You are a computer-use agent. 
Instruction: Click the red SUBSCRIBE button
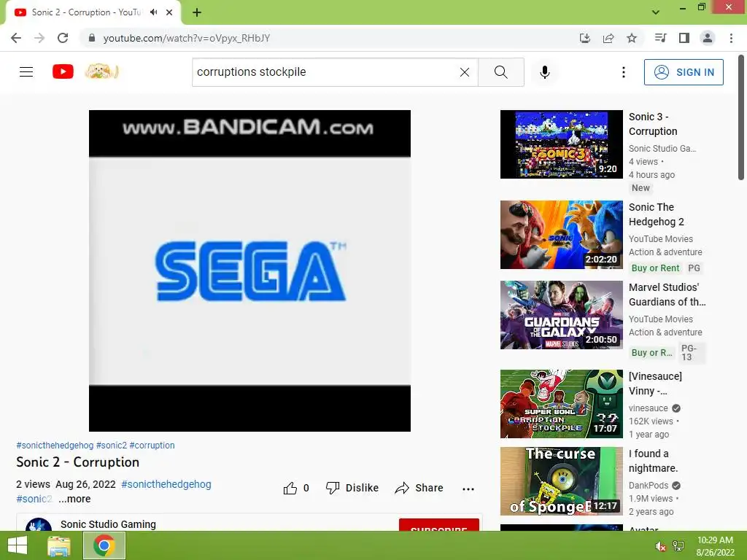pos(438,525)
